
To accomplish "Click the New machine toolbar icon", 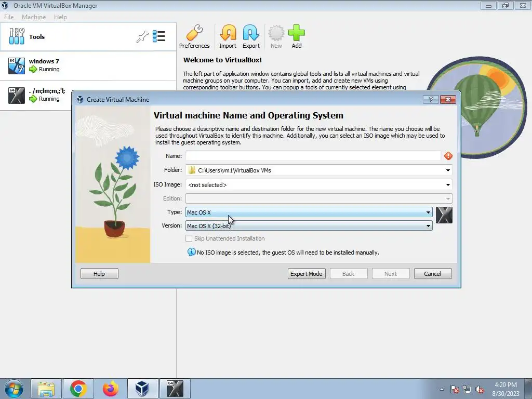I will [276, 36].
